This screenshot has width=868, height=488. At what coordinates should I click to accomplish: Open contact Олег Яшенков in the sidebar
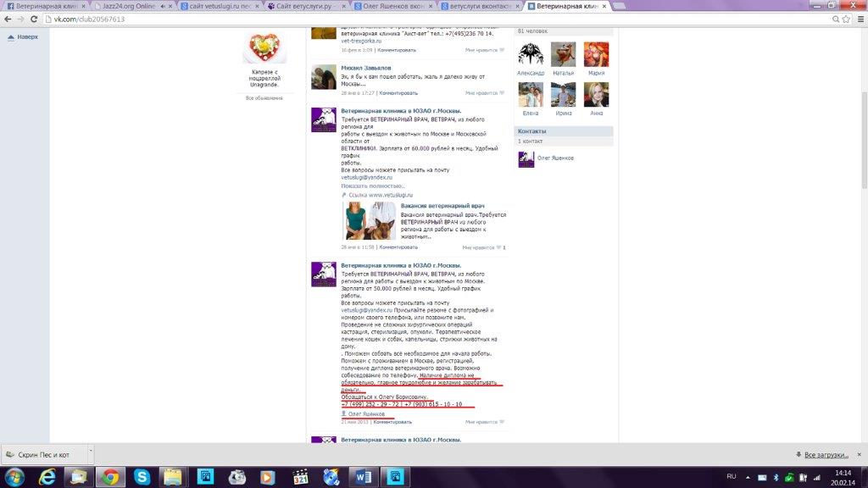coord(555,158)
